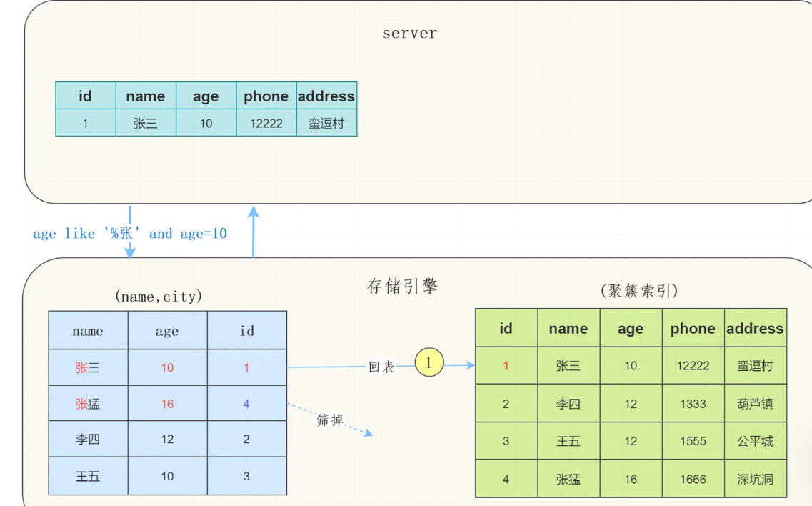Screen dimensions: 812x506
Task: Click the address cell 蛮逗村 in server table
Action: [326, 122]
